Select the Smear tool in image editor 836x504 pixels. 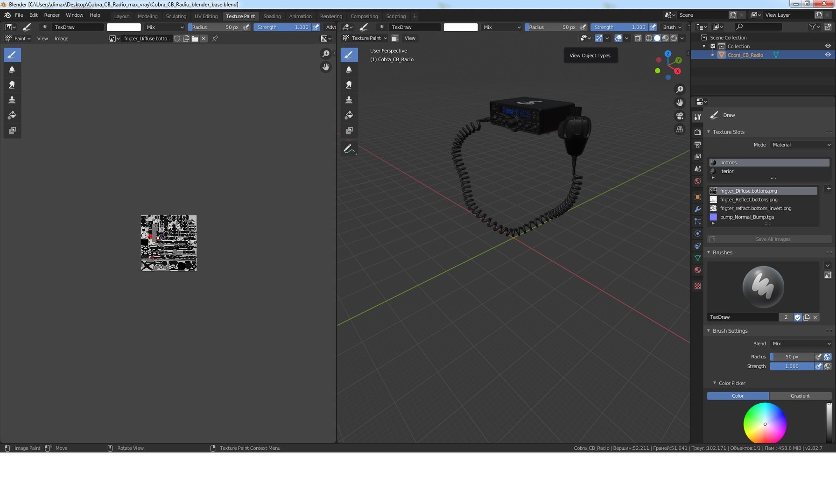[x=12, y=85]
